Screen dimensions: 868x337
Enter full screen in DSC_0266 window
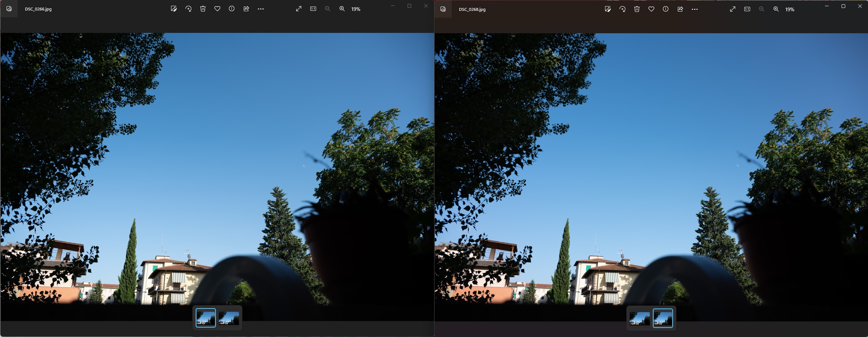(x=299, y=9)
